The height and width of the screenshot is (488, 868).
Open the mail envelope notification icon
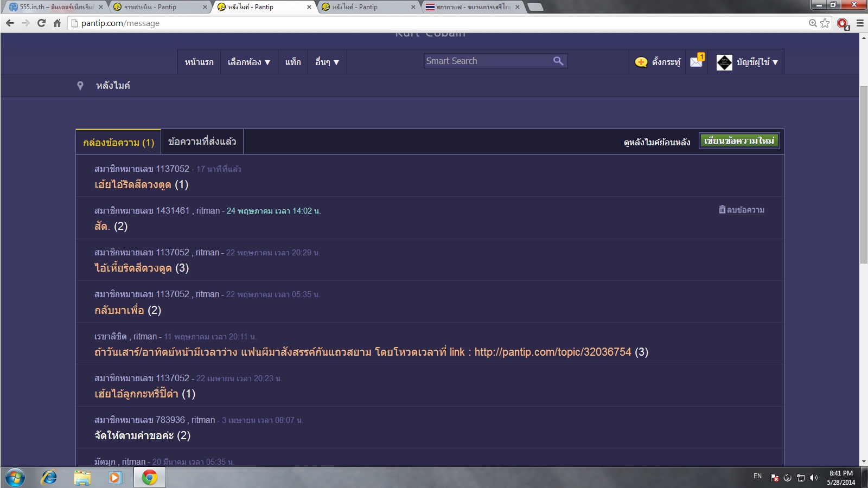[697, 61]
